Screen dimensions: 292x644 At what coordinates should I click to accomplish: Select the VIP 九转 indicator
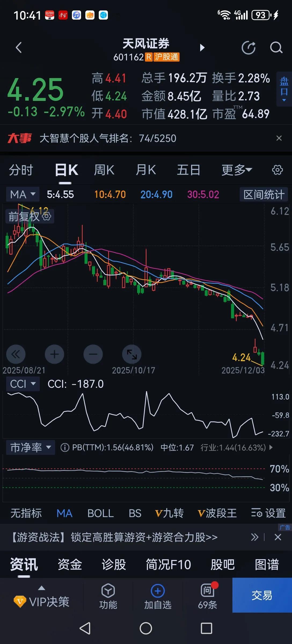pos(169,513)
